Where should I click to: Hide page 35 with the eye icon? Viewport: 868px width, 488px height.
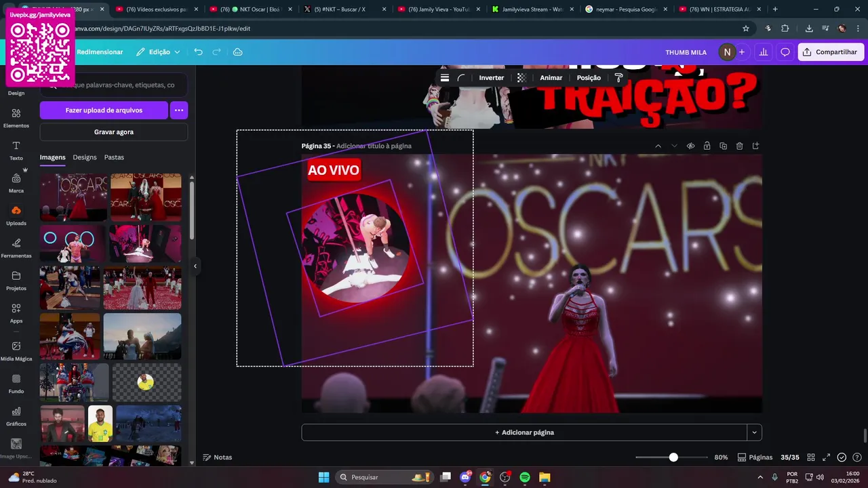(690, 146)
